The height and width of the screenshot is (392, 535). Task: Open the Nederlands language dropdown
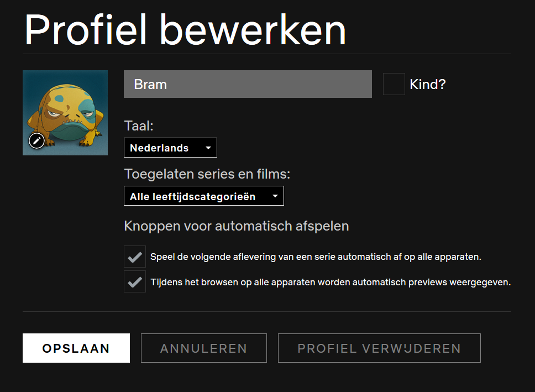(x=170, y=148)
